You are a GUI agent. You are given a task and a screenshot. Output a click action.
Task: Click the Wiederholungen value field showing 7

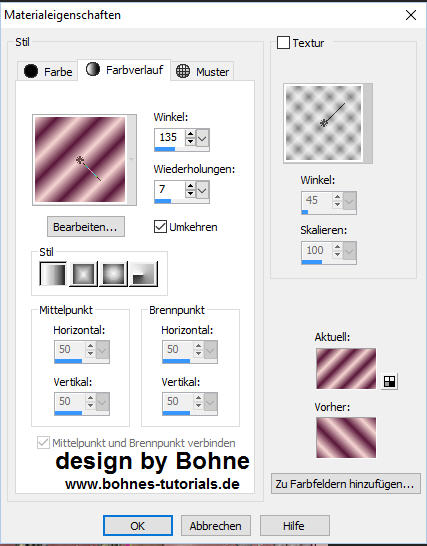[x=169, y=189]
